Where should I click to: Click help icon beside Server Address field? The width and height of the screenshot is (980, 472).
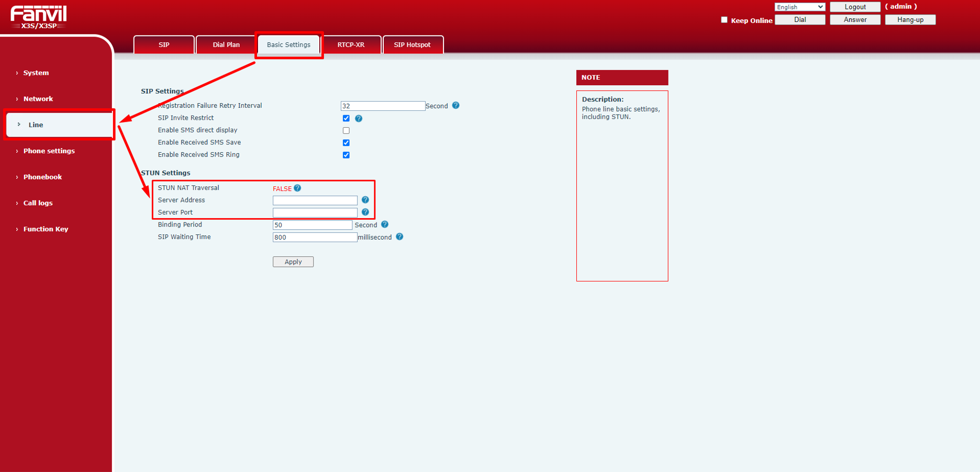365,200
